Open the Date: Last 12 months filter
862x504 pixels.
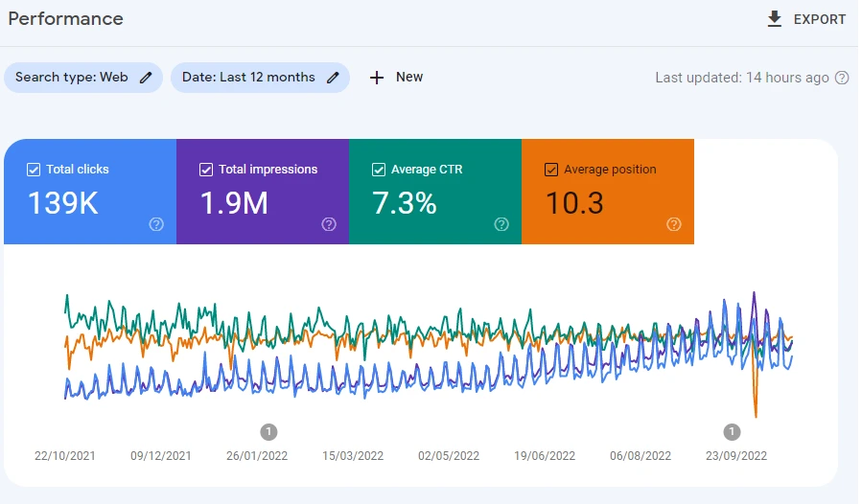pyautogui.click(x=247, y=78)
